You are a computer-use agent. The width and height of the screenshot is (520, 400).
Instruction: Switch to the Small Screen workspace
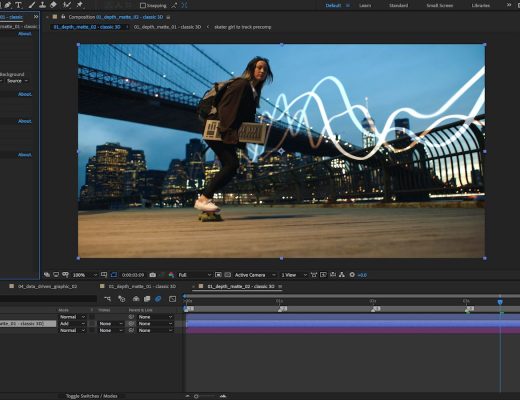point(440,5)
